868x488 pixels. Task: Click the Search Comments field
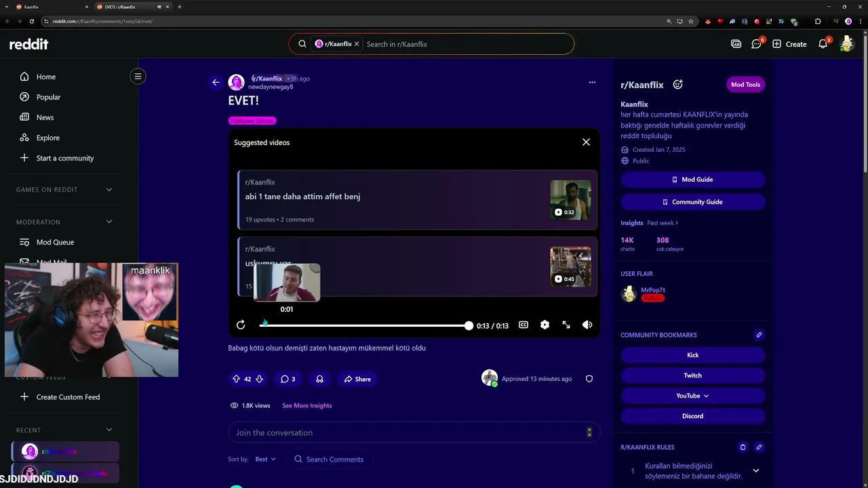330,459
